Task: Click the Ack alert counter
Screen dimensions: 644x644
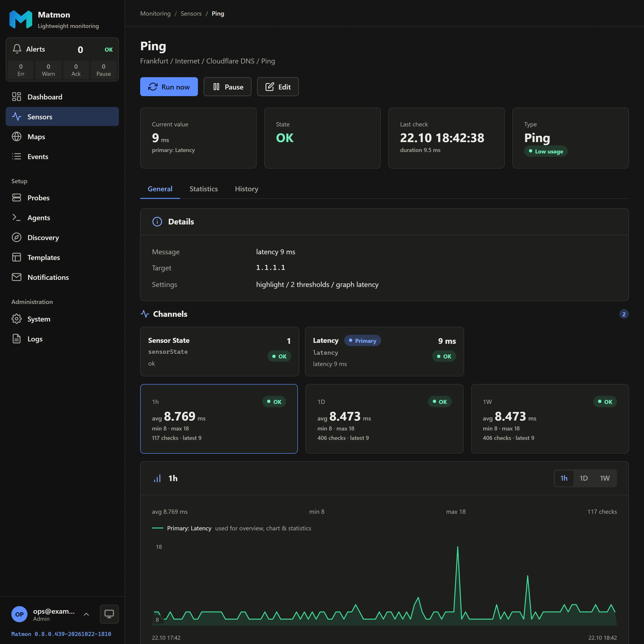Action: click(x=76, y=70)
